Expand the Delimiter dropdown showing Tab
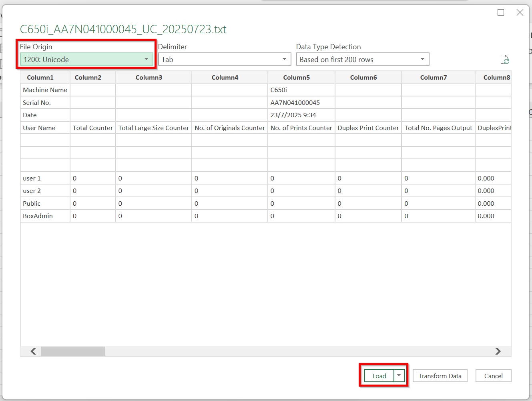Viewport: 532px width, 401px height. click(224, 60)
